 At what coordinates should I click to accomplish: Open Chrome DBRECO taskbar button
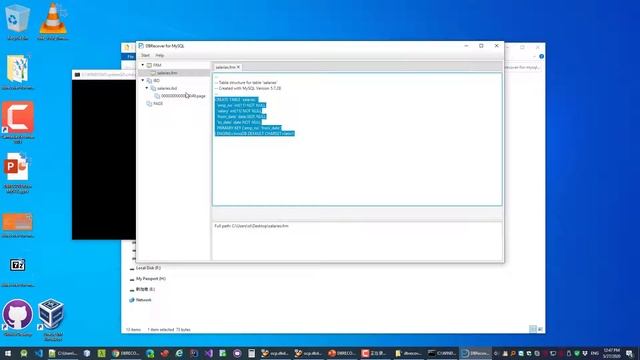click(x=126, y=353)
